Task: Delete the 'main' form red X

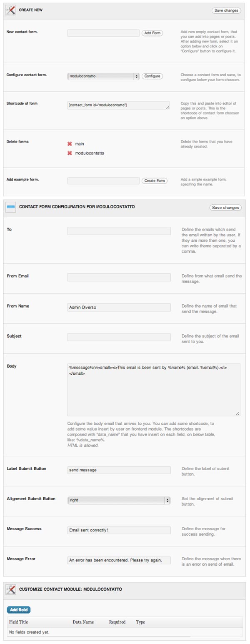Action: coord(70,144)
